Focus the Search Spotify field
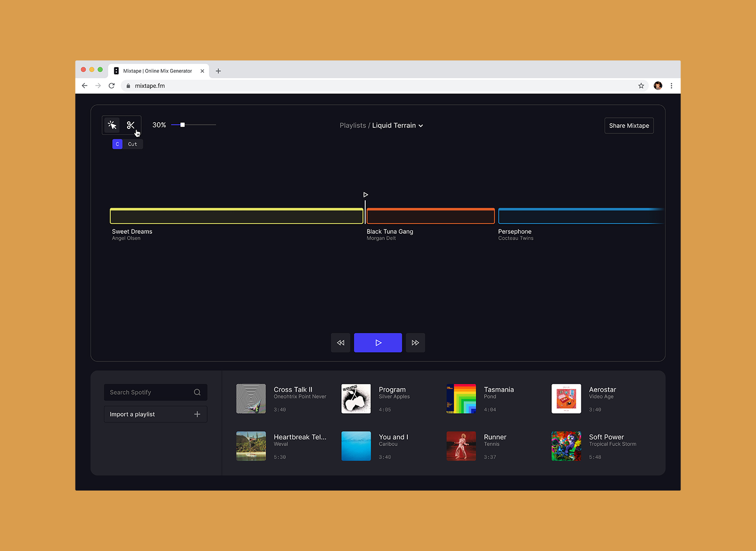756x551 pixels. [155, 392]
